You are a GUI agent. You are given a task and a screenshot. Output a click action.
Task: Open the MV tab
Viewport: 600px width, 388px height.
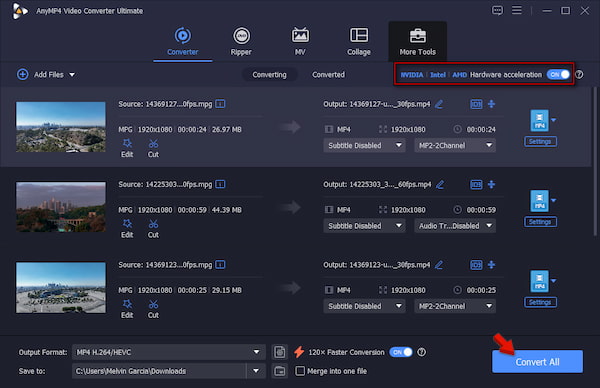(x=300, y=41)
